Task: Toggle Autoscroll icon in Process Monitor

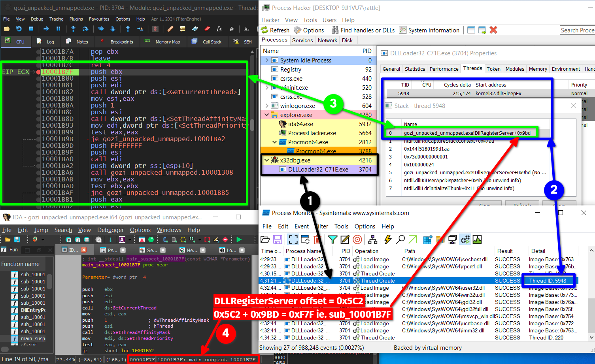Action: coord(305,240)
